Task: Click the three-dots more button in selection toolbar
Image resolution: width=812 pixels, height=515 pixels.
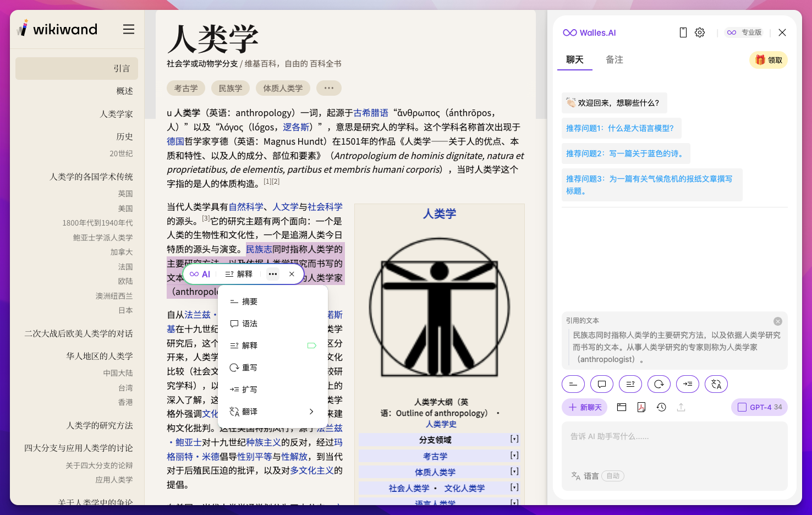Action: point(273,274)
